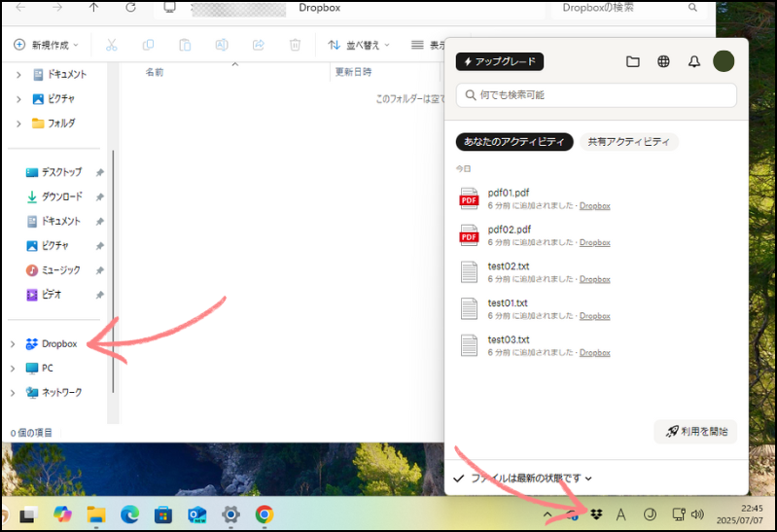Viewport: 777px width, 532px height.
Task: Switch to the 共有アクティビティ tab
Action: [629, 142]
